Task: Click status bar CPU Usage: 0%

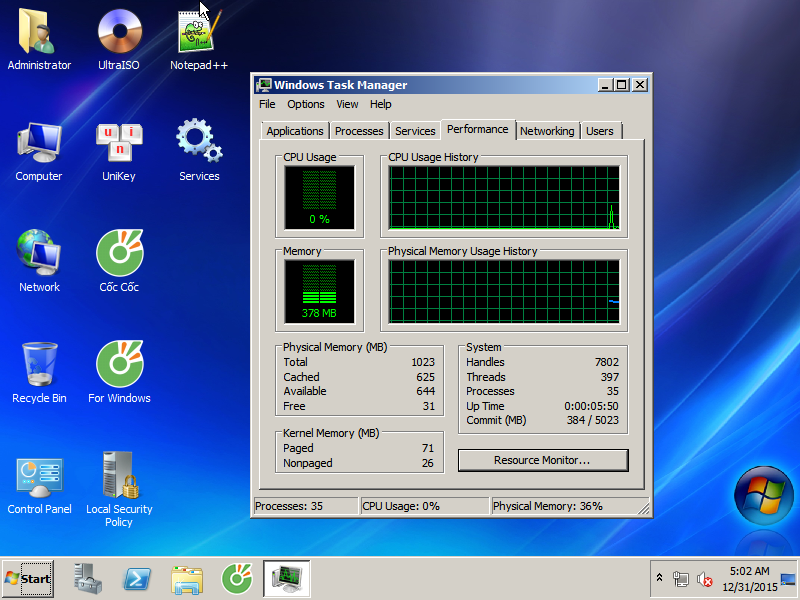Action: (x=424, y=506)
